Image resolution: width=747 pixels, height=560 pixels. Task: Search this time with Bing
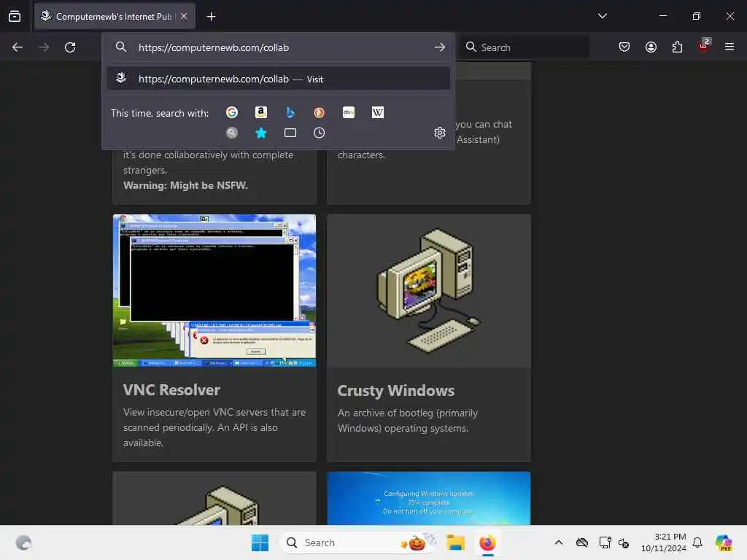[x=290, y=112]
